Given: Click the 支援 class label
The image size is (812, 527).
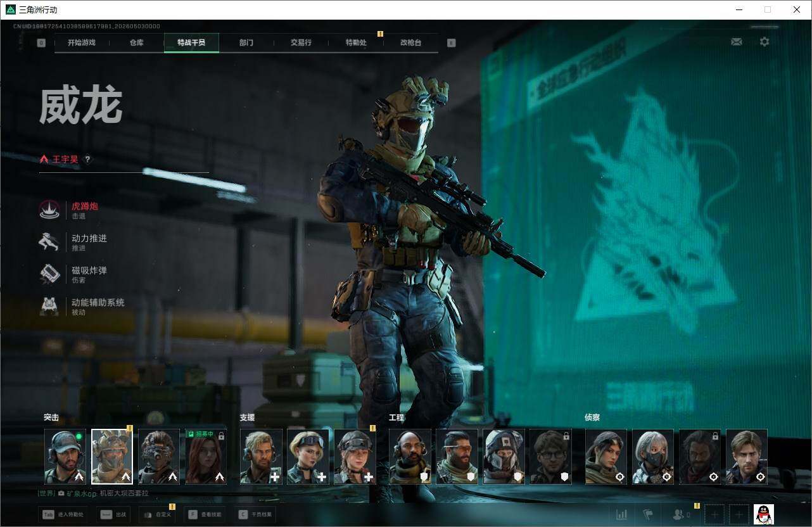Looking at the screenshot, I should (247, 418).
